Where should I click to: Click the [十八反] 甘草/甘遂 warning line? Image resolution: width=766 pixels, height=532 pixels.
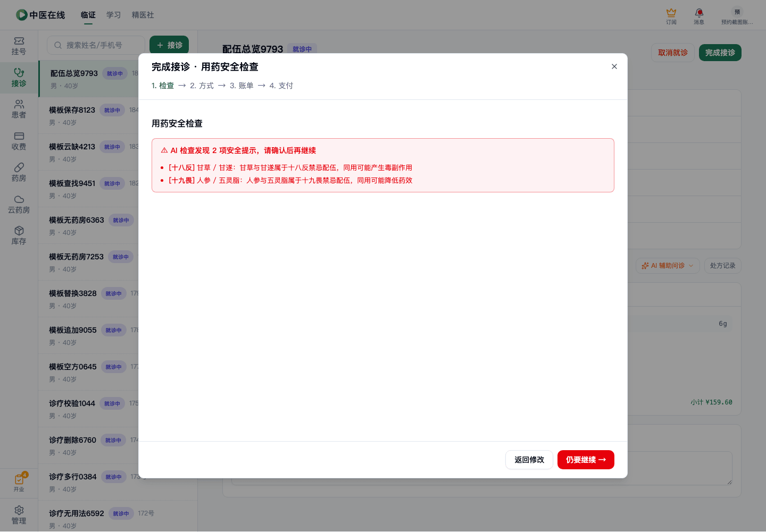click(x=290, y=167)
